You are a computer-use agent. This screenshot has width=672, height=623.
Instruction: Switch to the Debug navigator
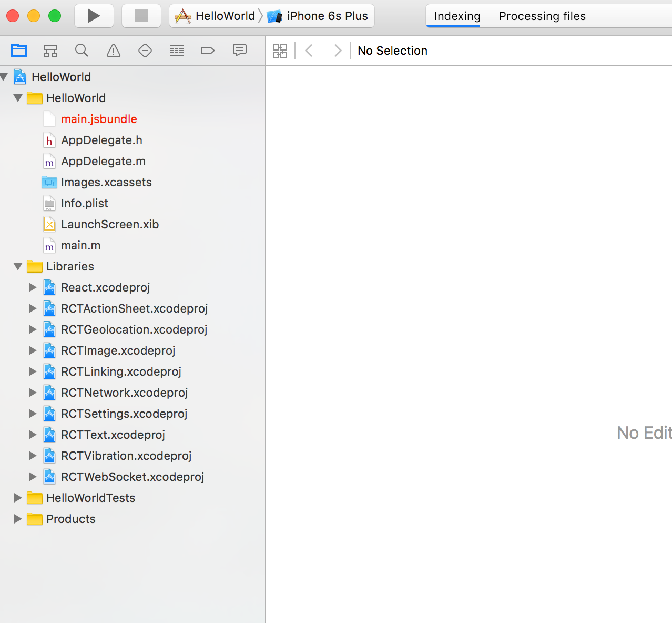pyautogui.click(x=177, y=51)
